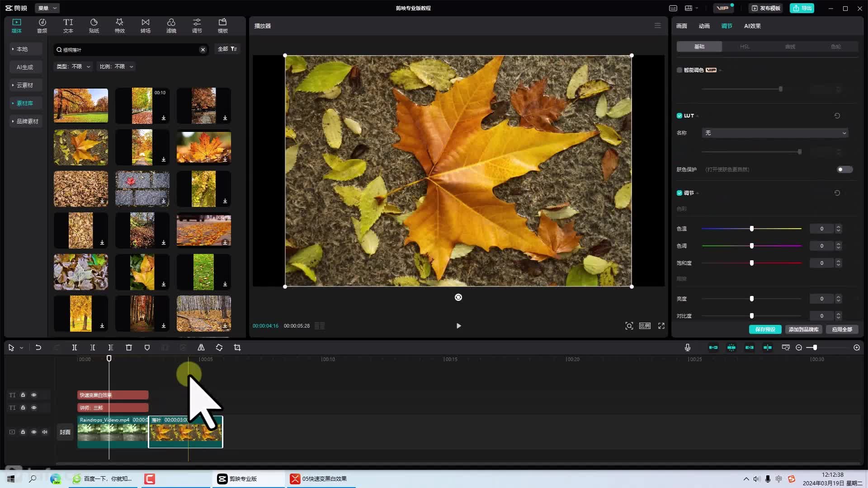Open the selection tool mode dropdown arrow
Viewport: 868px width, 488px height.
pyautogui.click(x=21, y=348)
